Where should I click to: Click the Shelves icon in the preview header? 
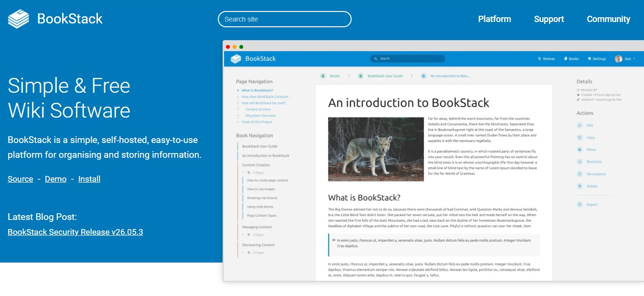[539, 59]
